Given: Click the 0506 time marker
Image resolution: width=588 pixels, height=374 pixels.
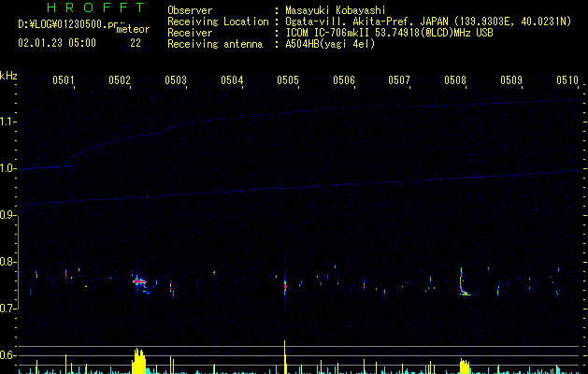Looking at the screenshot, I should tap(344, 79).
